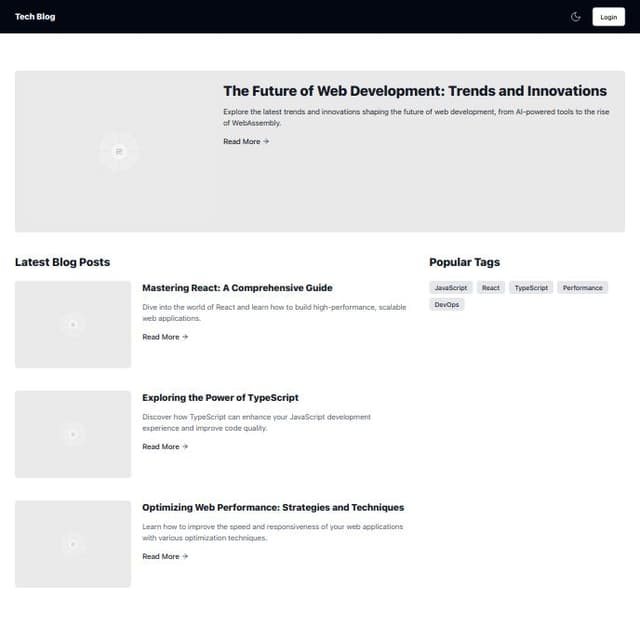640x625 pixels.
Task: Select the React tag
Action: [490, 288]
